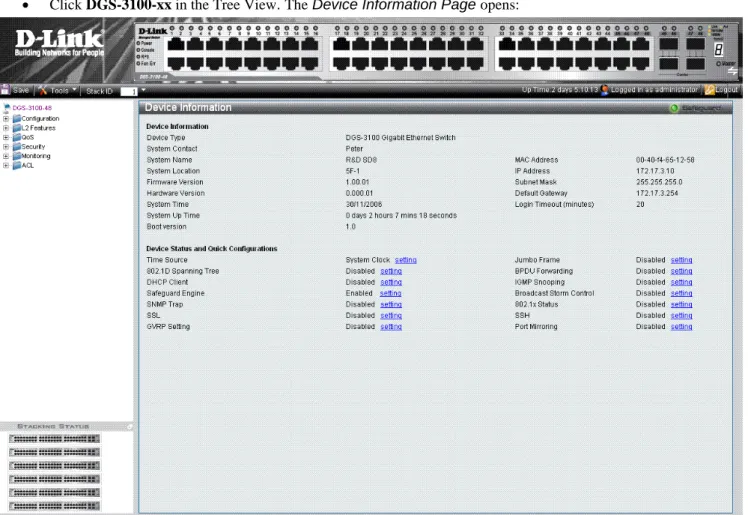Click the Logout button

coord(721,90)
